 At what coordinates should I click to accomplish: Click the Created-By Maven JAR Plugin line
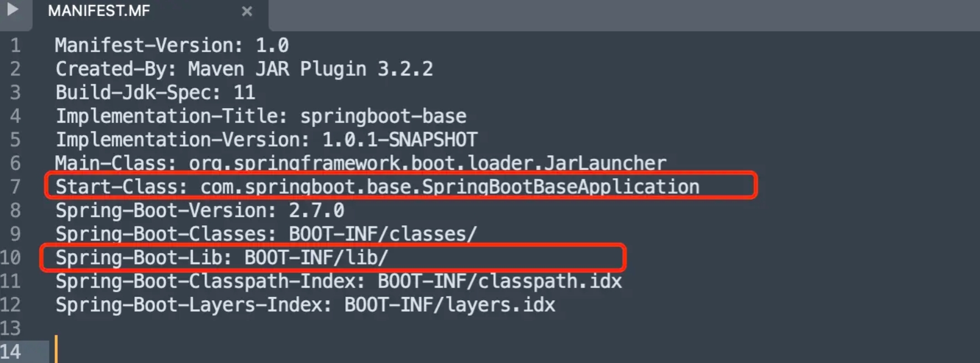[244, 69]
